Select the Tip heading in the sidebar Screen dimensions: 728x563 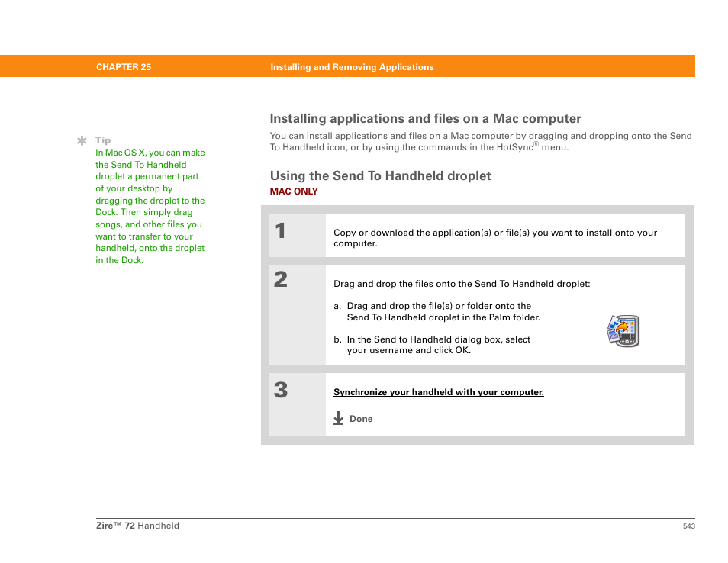(103, 140)
